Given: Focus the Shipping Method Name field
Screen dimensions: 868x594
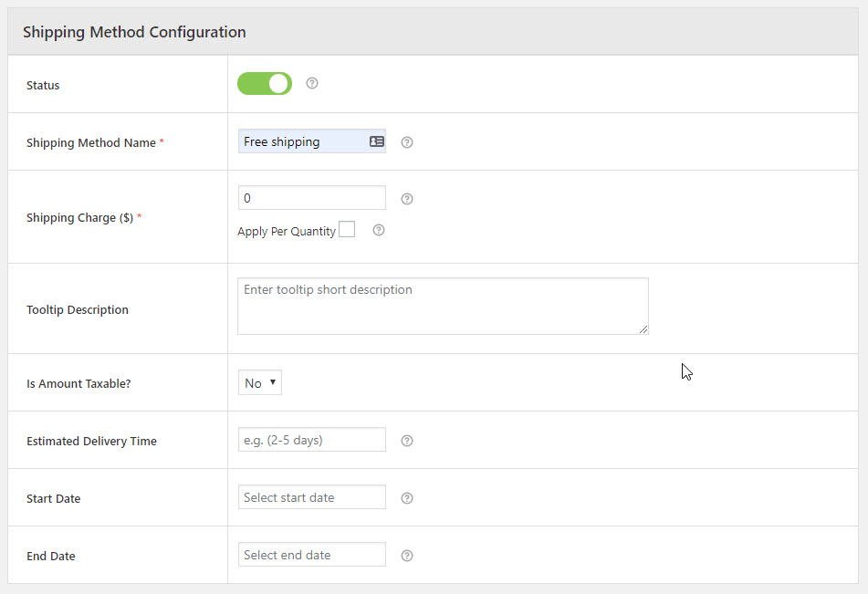Looking at the screenshot, I should coord(311,141).
